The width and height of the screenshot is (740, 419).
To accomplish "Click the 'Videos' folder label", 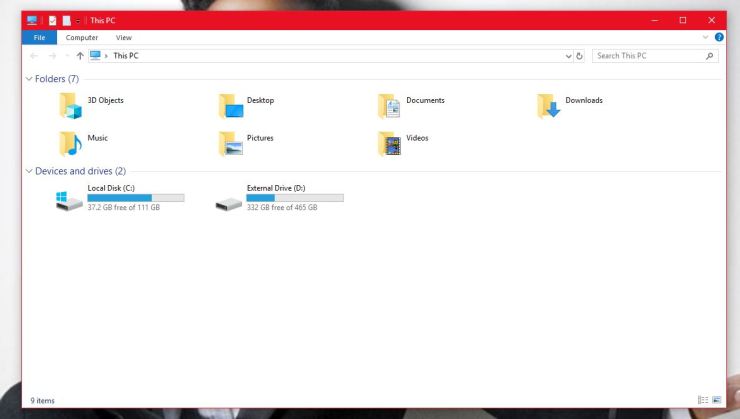I will point(417,138).
